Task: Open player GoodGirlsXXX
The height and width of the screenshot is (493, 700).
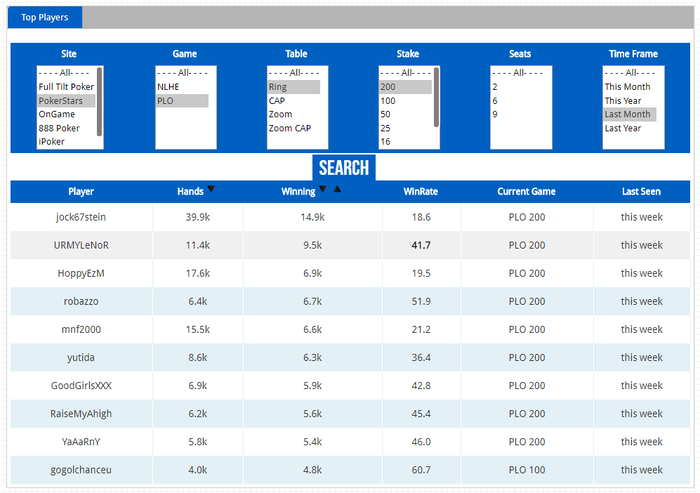Action: coord(81,386)
